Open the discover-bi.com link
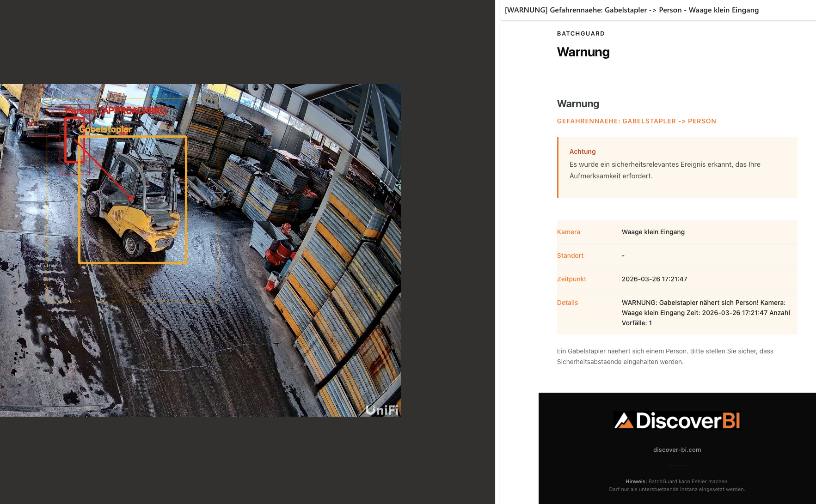 coord(677,449)
